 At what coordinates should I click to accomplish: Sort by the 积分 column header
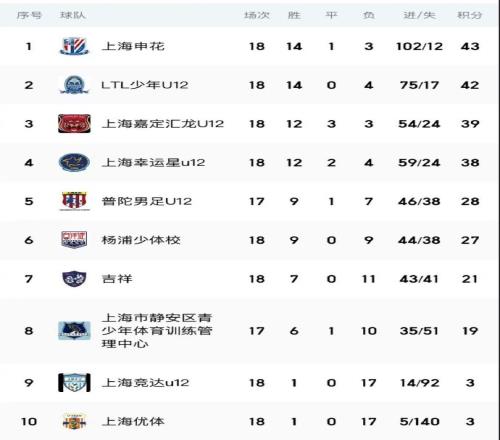pos(469,15)
